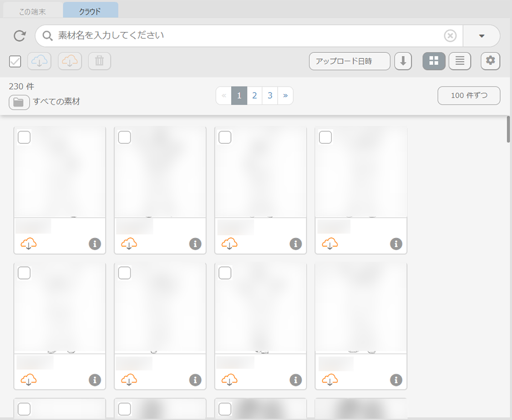Download the third material in the top row

click(x=229, y=243)
